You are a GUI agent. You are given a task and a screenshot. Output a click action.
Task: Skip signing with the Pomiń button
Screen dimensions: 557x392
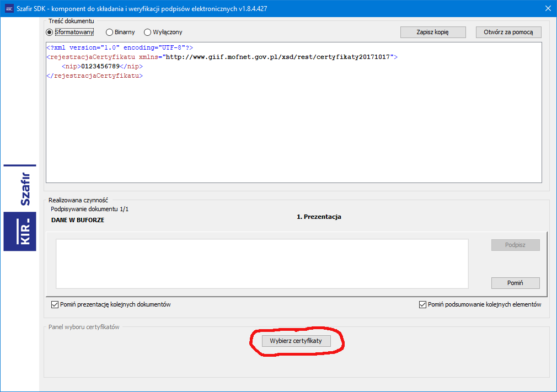[x=515, y=283]
